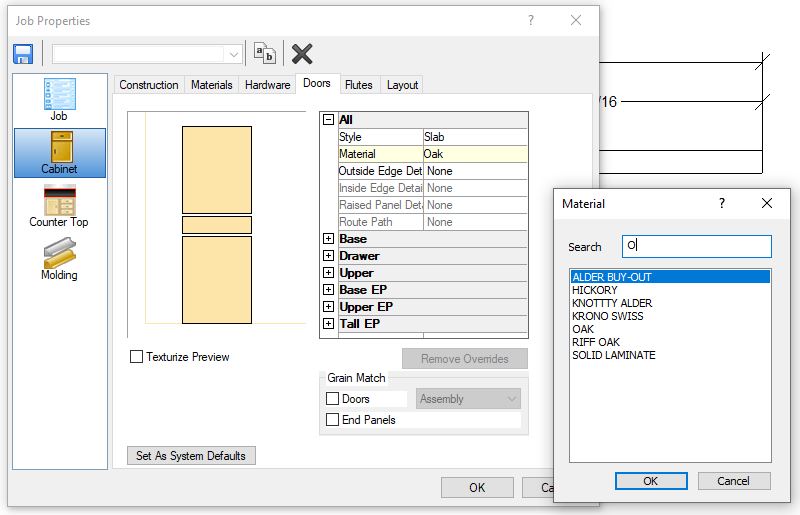The width and height of the screenshot is (800, 515).
Task: Switch to the Hardware tab
Action: (x=267, y=85)
